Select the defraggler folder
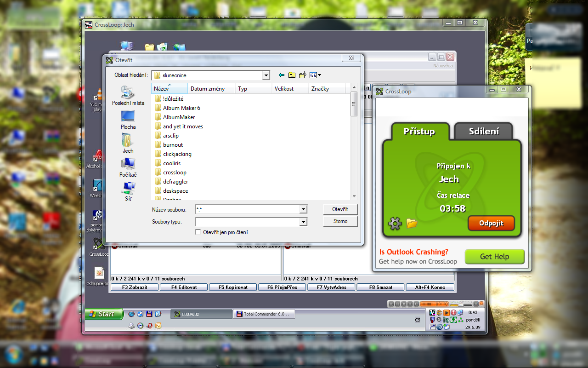Image resolution: width=588 pixels, height=368 pixels. pos(171,181)
